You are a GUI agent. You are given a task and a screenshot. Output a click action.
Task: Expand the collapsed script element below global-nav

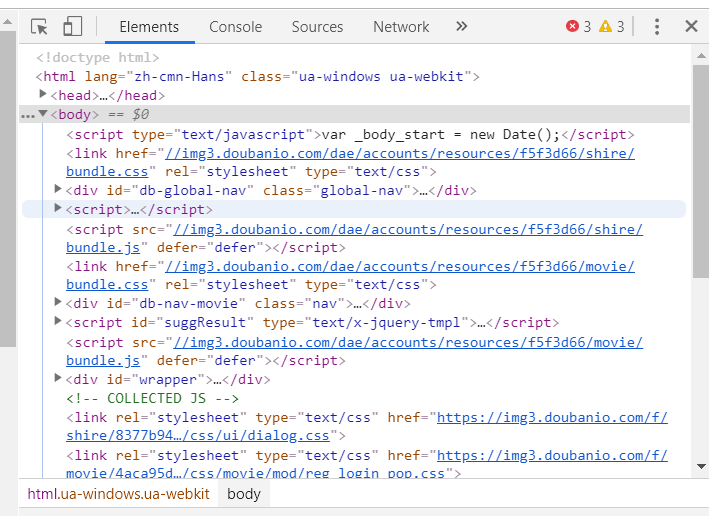(57, 208)
